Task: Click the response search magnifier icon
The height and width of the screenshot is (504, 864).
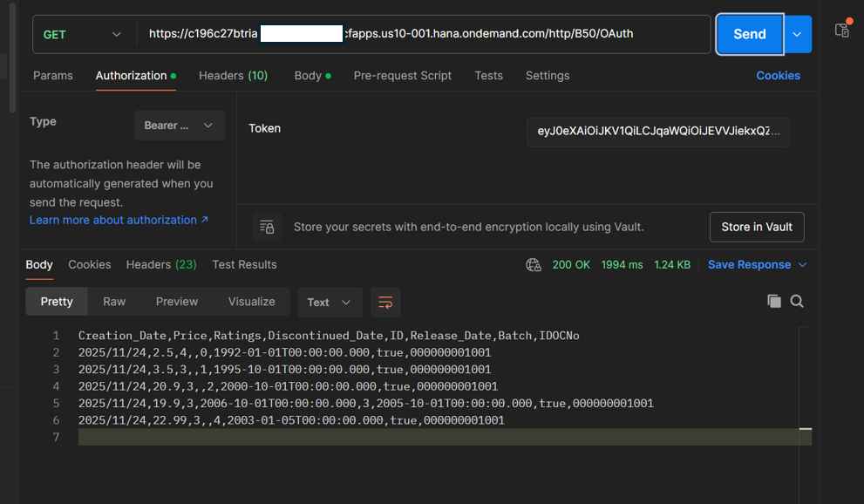Action: pos(797,302)
